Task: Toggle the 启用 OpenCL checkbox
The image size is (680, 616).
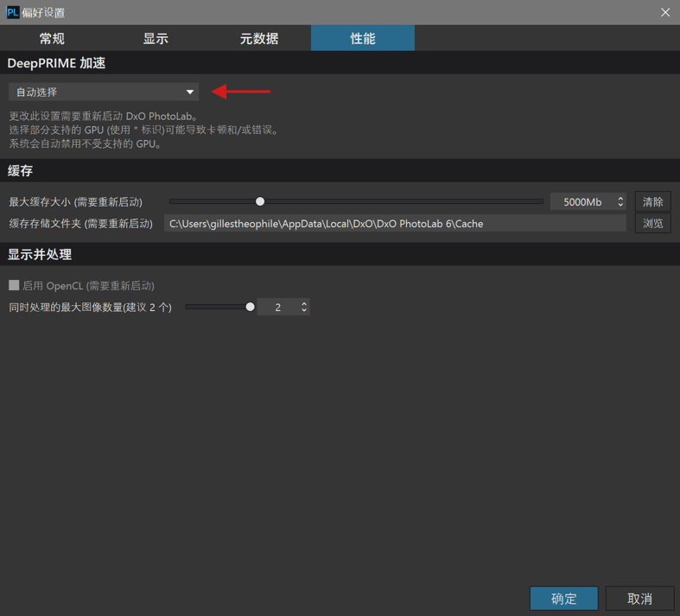Action: (14, 285)
